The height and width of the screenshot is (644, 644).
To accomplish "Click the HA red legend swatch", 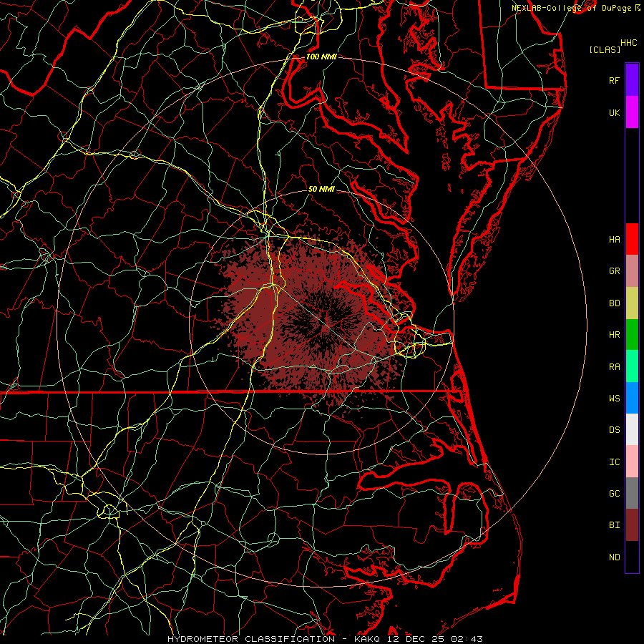I will point(632,239).
